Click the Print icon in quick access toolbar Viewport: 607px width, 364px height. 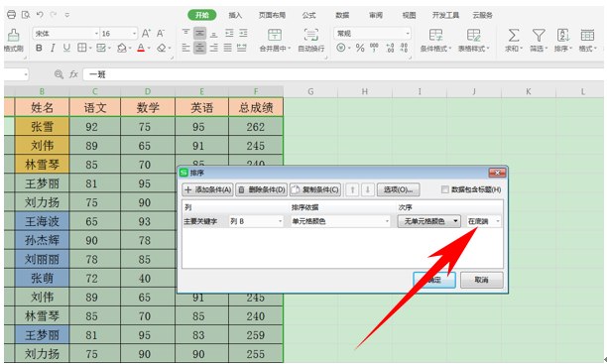click(12, 15)
